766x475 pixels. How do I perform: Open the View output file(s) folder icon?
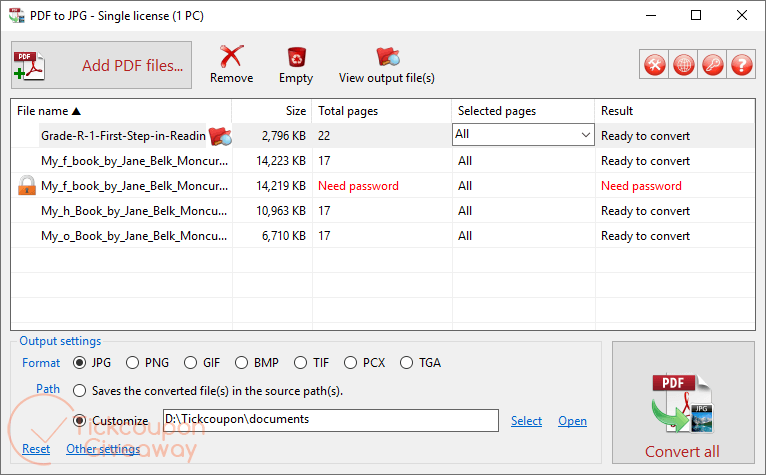coord(387,57)
